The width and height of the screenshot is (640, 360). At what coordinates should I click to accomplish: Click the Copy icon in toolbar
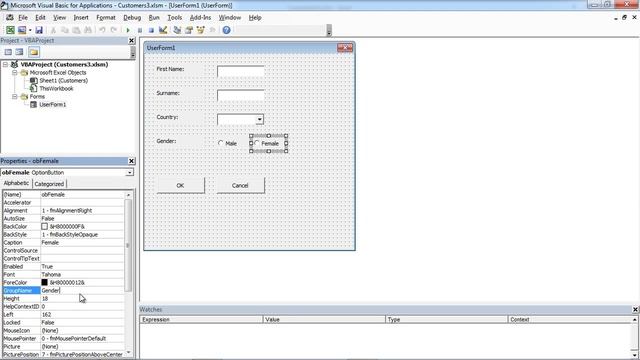(x=64, y=30)
